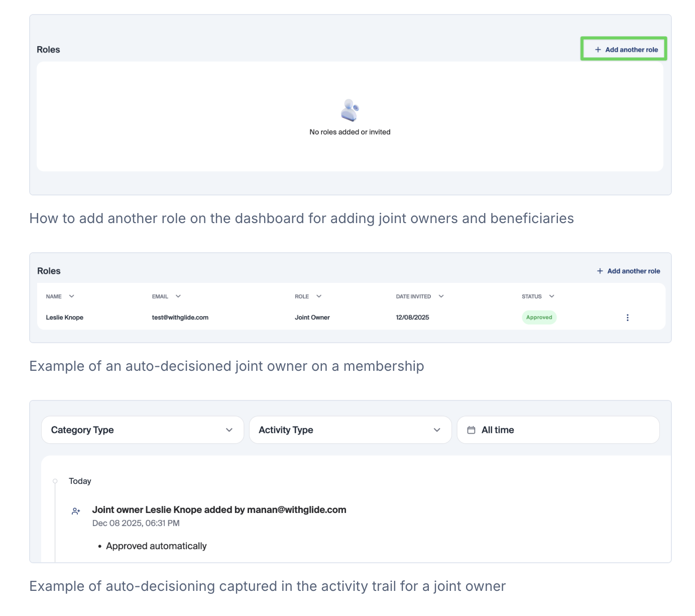Click the person-add icon beside the joint owner activity
The height and width of the screenshot is (616, 695).
click(76, 510)
